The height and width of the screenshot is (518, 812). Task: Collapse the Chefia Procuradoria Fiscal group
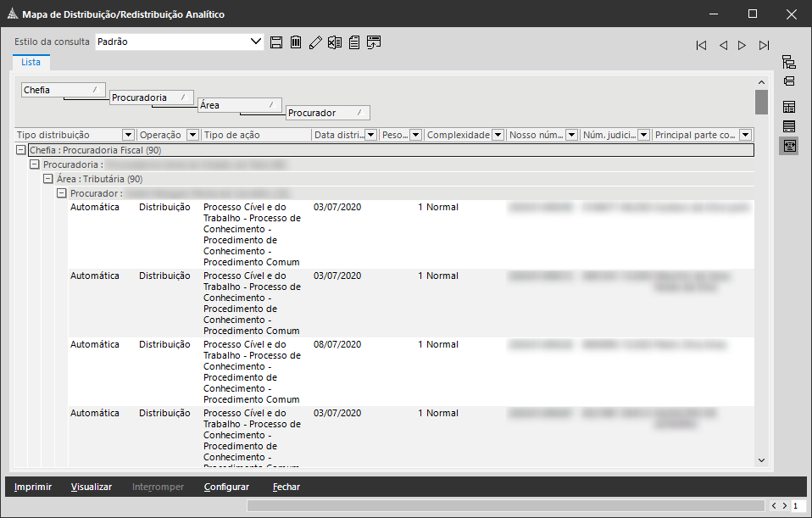coord(21,150)
